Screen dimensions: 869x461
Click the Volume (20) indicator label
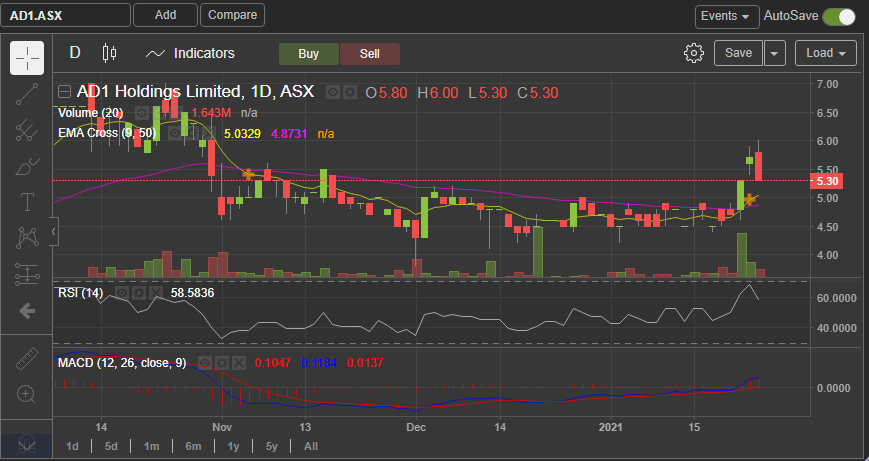[90, 113]
